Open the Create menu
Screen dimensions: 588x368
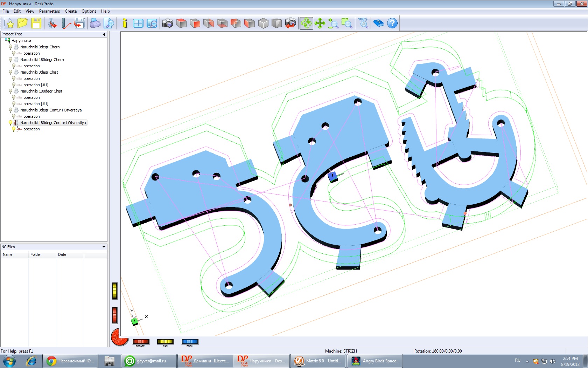(71, 11)
